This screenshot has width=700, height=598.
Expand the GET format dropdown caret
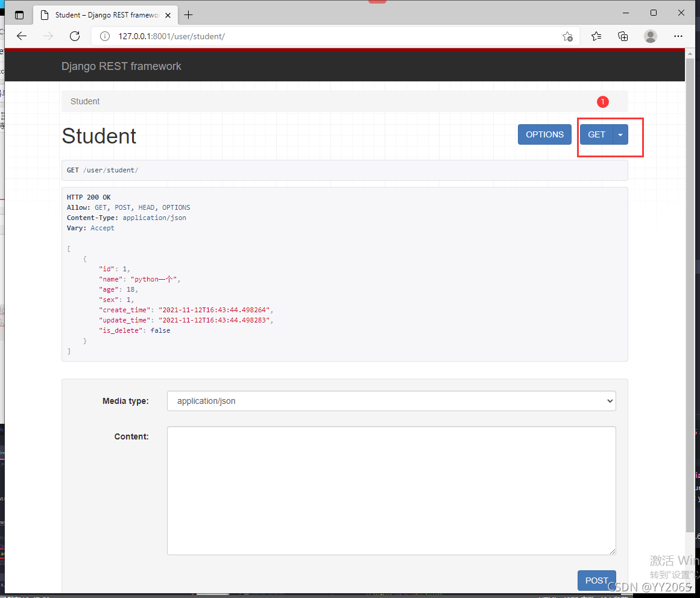coord(620,135)
